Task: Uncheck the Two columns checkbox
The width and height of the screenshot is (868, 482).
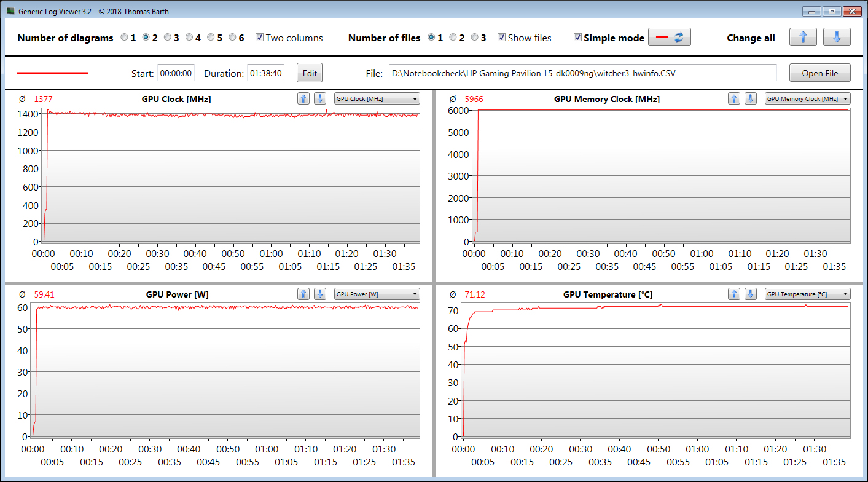Action: [x=260, y=38]
